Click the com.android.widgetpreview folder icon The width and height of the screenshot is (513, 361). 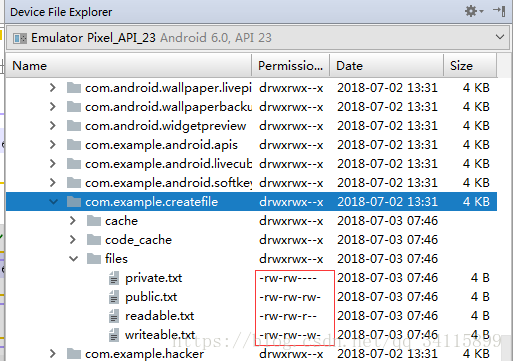tap(74, 126)
